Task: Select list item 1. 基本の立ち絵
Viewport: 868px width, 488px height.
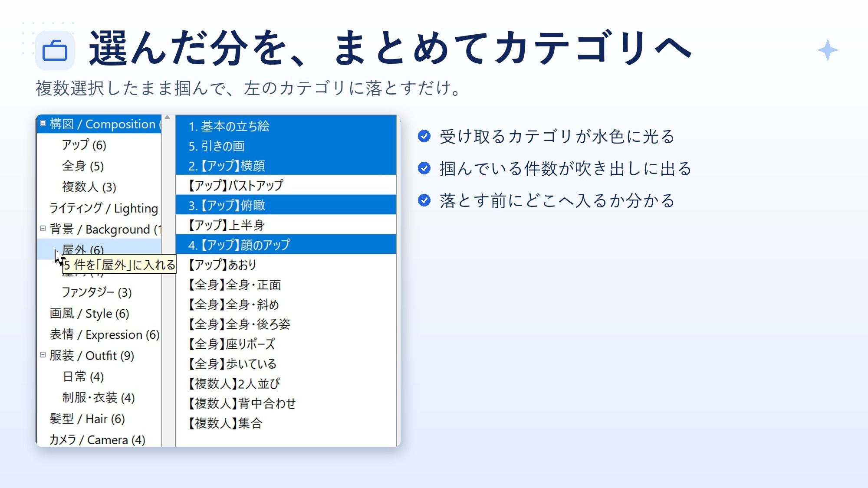Action: coord(286,126)
